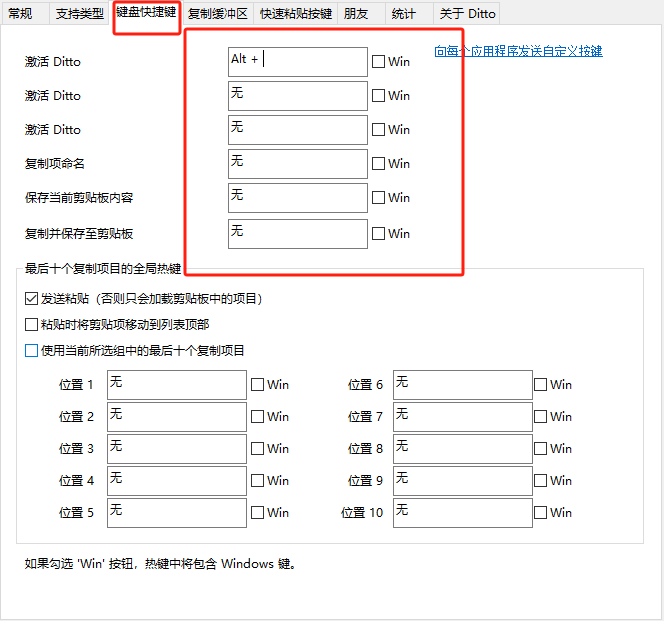
Task: Switch to the 常规 tab
Action: tap(21, 14)
